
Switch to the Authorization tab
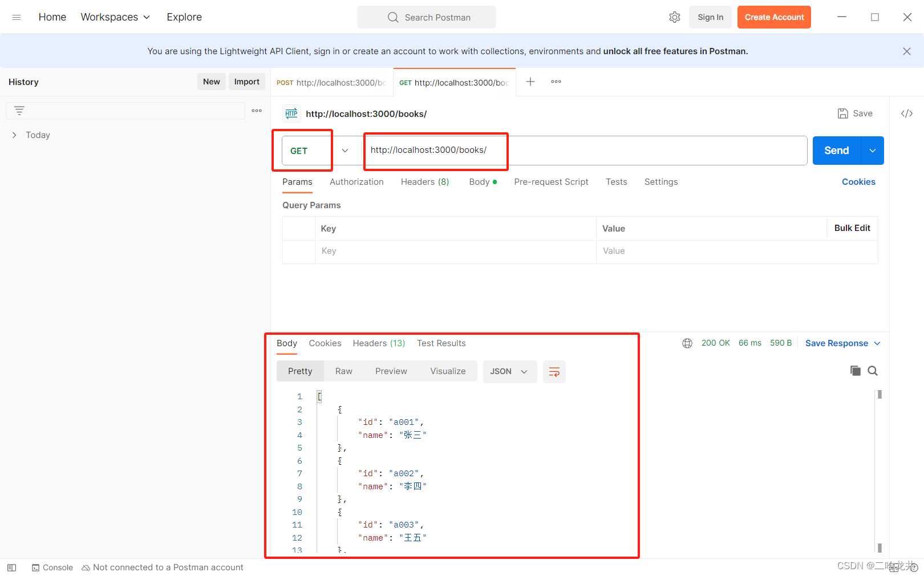[356, 182]
